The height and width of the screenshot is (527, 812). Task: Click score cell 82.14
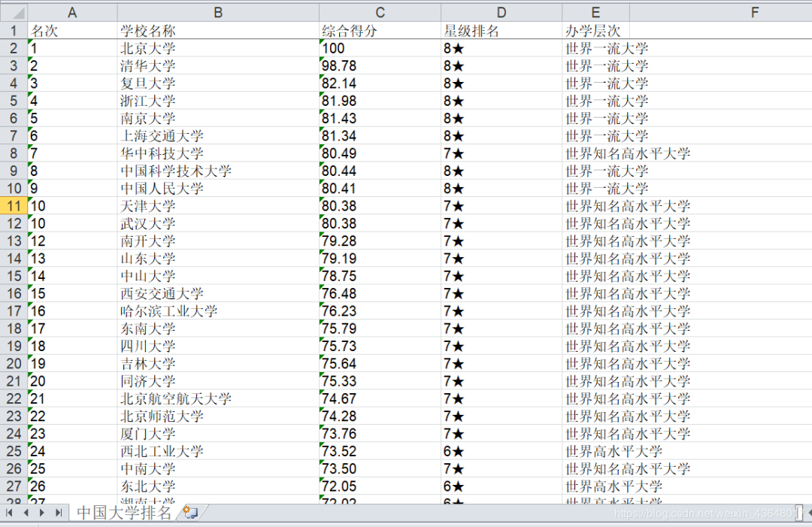[380, 83]
